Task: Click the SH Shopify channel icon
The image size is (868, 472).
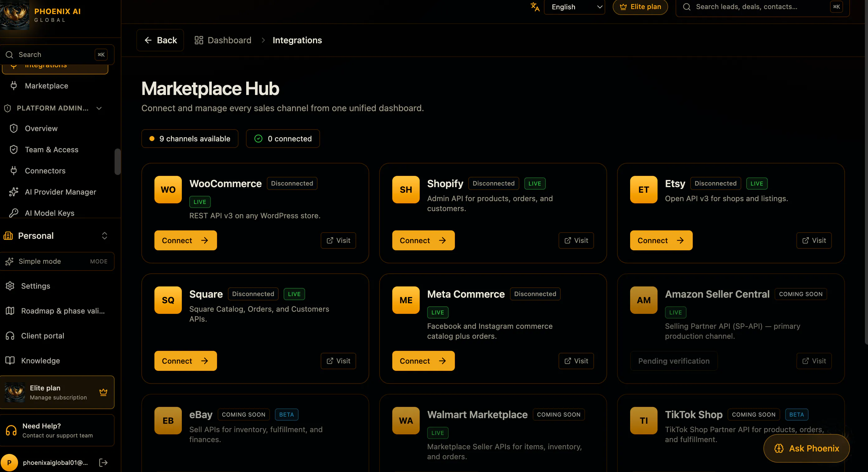Action: tap(406, 189)
